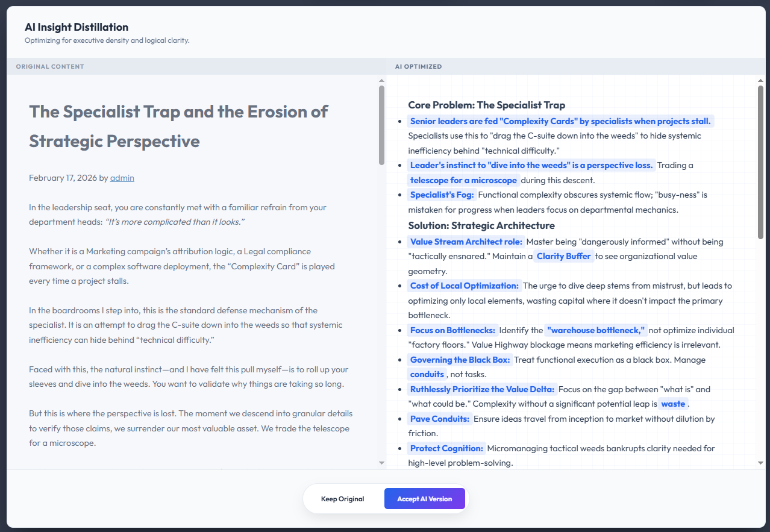770x532 pixels.
Task: Click the "telescope for a microscope" highlight
Action: (463, 180)
